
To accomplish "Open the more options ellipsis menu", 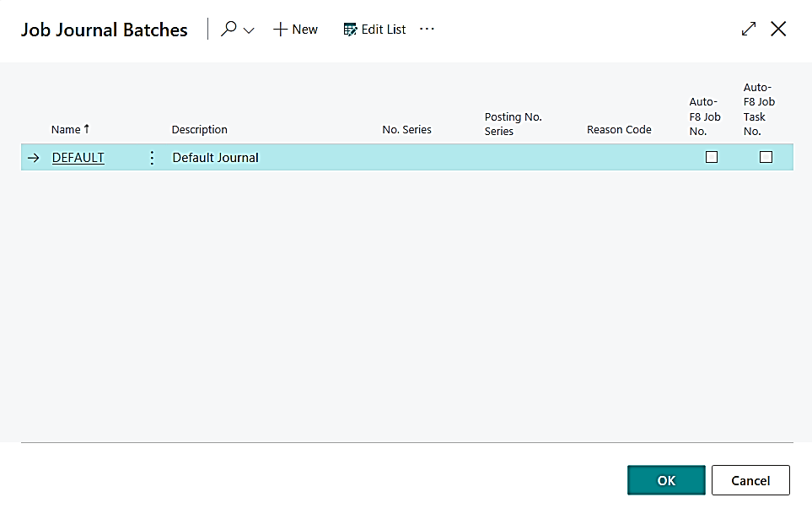I will pyautogui.click(x=427, y=29).
